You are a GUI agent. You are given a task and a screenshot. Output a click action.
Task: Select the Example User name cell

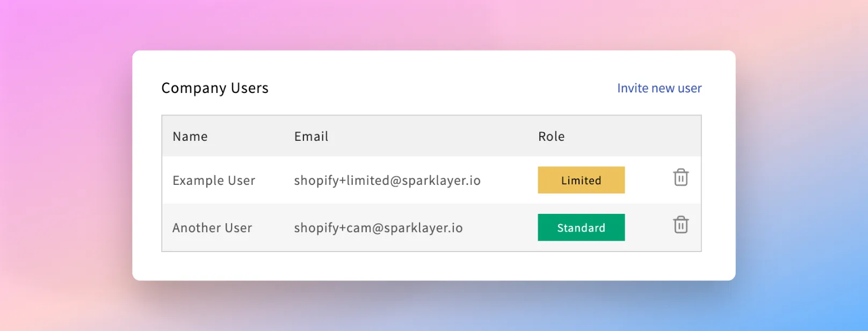pos(214,181)
